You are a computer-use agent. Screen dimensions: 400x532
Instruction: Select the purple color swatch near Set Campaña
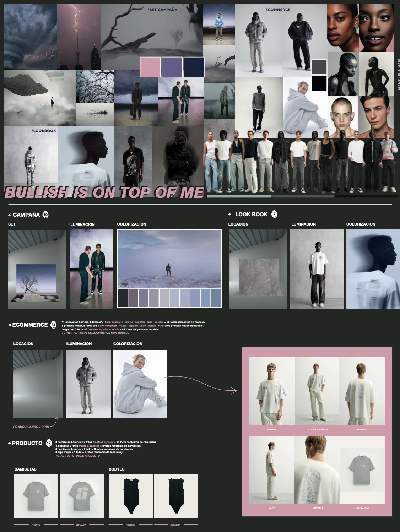click(x=172, y=67)
